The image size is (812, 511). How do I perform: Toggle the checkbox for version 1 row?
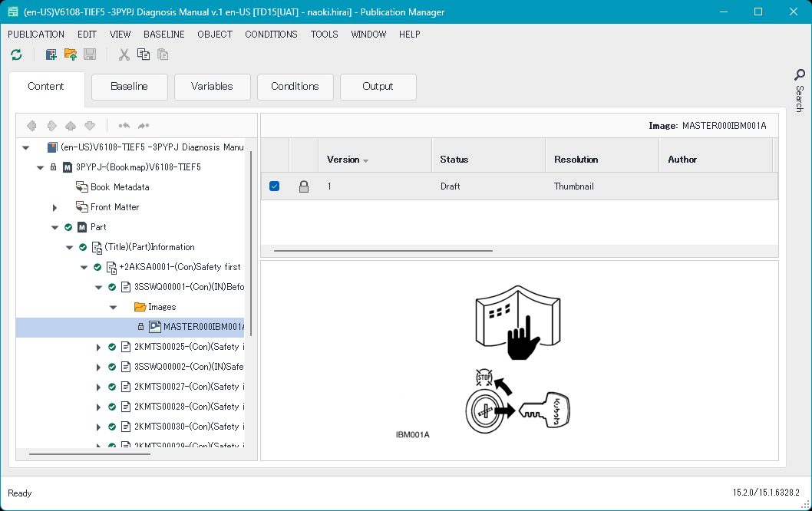pos(274,186)
